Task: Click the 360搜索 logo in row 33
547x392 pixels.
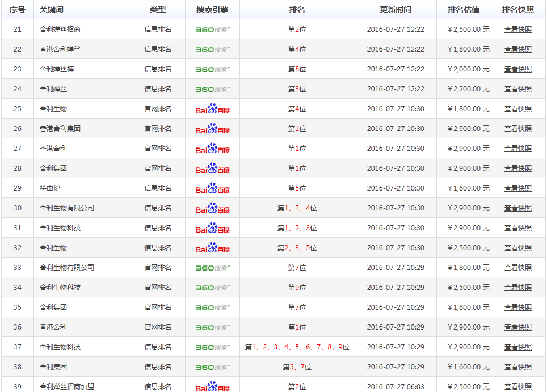Action: pos(212,268)
